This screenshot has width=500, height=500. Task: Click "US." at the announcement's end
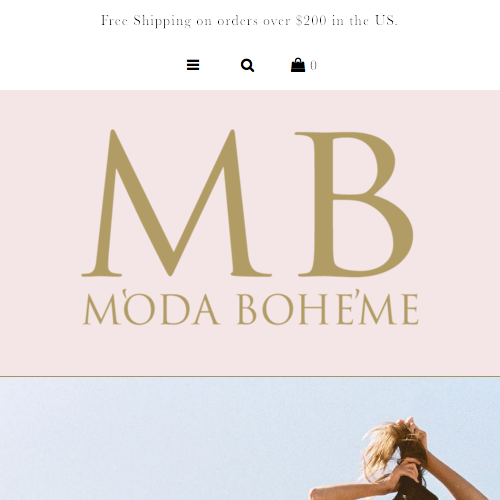pyautogui.click(x=386, y=20)
